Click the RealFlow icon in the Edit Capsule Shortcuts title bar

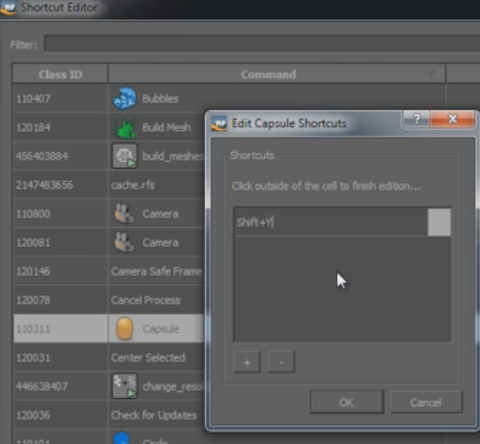(219, 123)
